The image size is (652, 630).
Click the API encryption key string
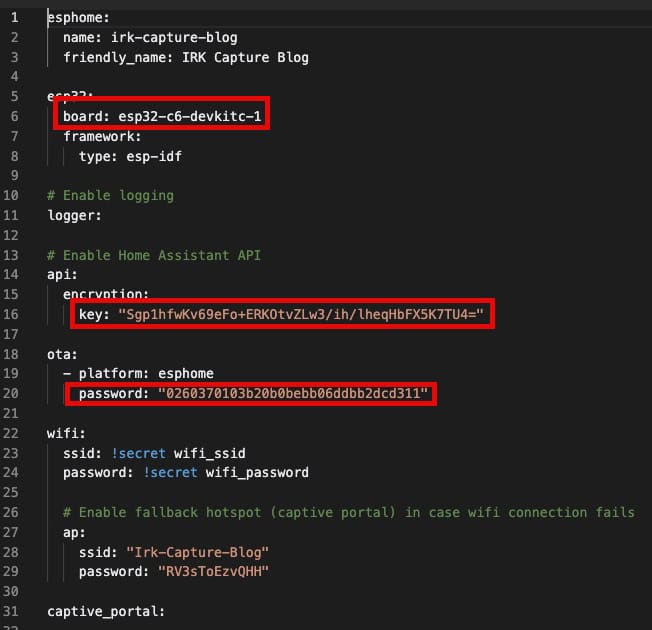pos(300,315)
